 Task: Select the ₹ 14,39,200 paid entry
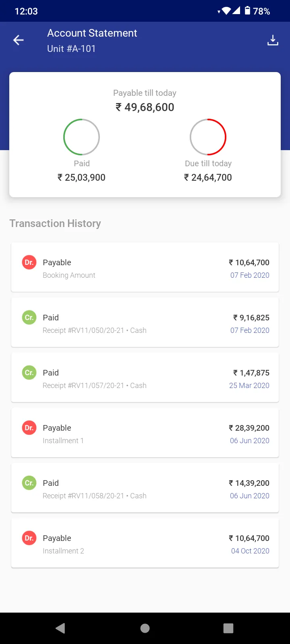click(x=145, y=488)
